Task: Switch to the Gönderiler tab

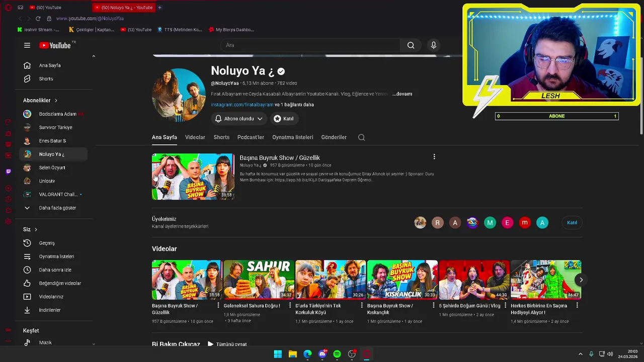Action: (334, 137)
